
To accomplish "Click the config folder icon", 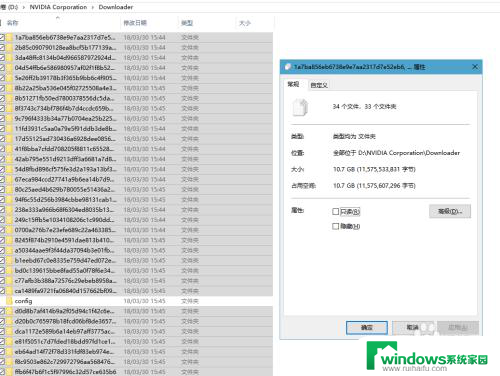I will pos(10,301).
